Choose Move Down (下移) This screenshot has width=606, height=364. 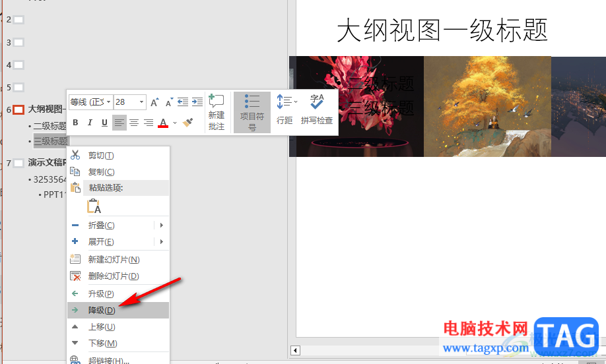point(118,343)
